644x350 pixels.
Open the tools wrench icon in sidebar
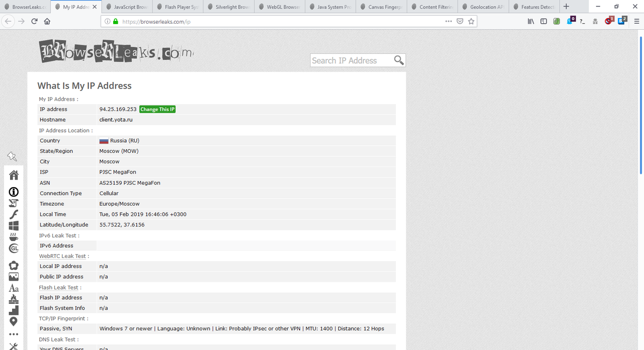pos(14,346)
